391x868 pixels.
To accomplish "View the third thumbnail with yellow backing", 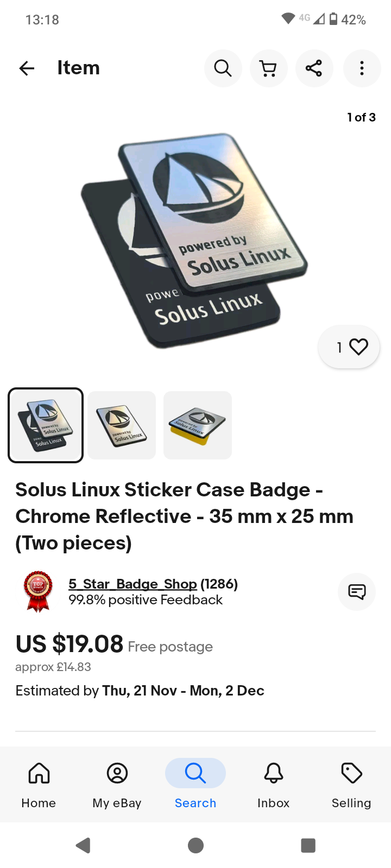I will click(x=198, y=425).
